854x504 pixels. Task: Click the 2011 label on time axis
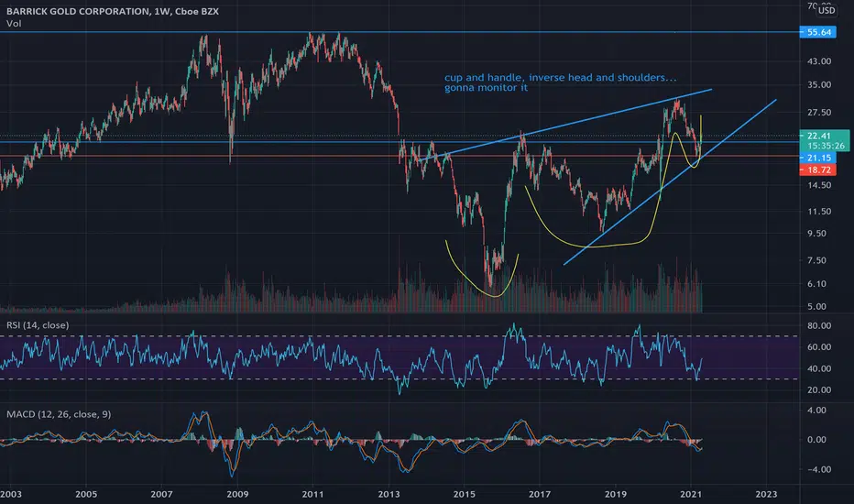coord(312,494)
